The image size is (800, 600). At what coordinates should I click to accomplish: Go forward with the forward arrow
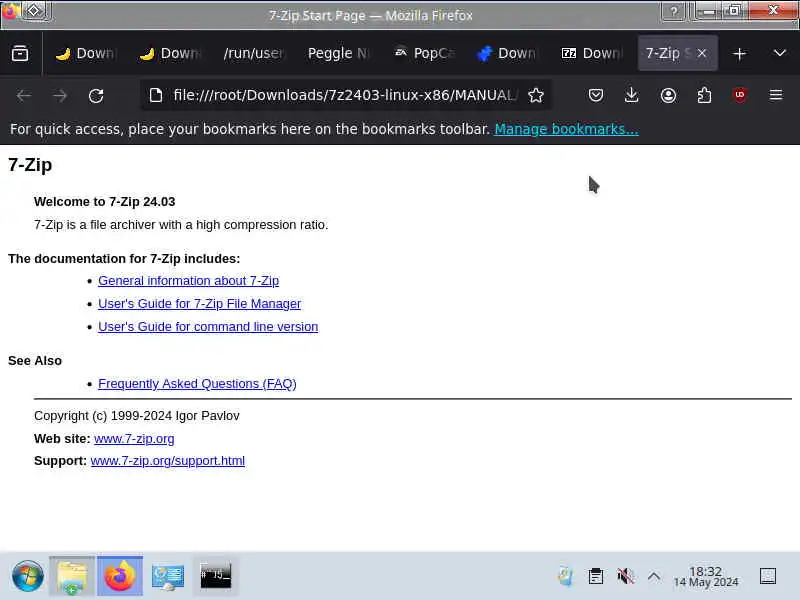point(60,95)
